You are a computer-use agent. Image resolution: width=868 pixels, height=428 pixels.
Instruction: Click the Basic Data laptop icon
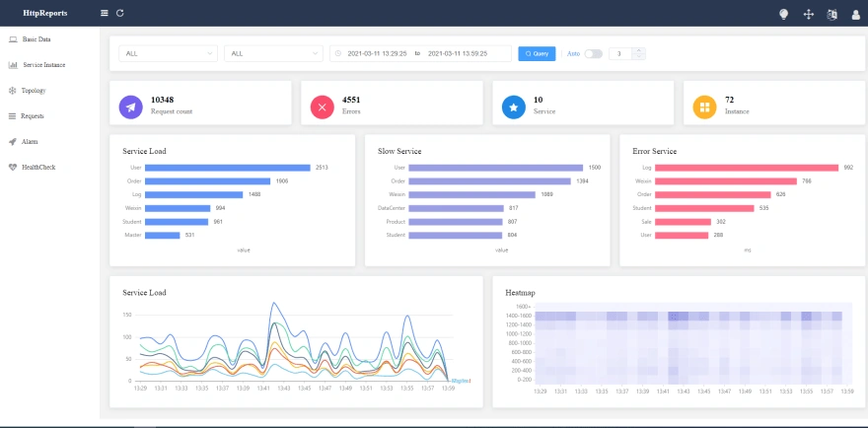pyautogui.click(x=13, y=39)
